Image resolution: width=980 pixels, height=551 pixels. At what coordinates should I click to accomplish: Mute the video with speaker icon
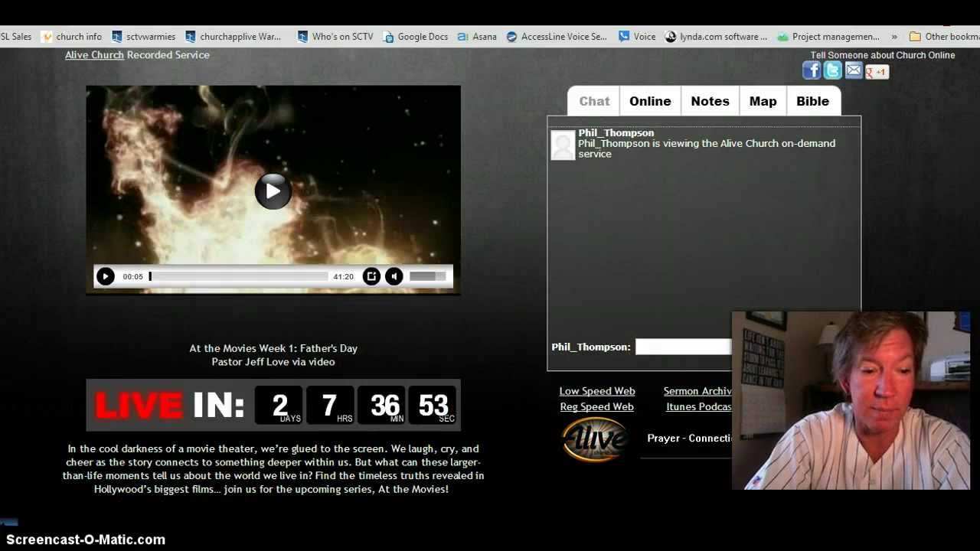394,276
